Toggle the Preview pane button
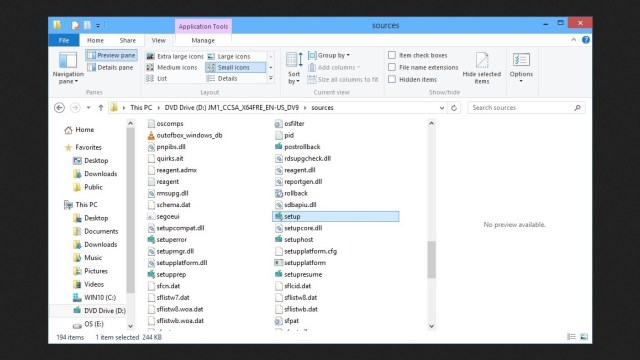 (x=111, y=56)
